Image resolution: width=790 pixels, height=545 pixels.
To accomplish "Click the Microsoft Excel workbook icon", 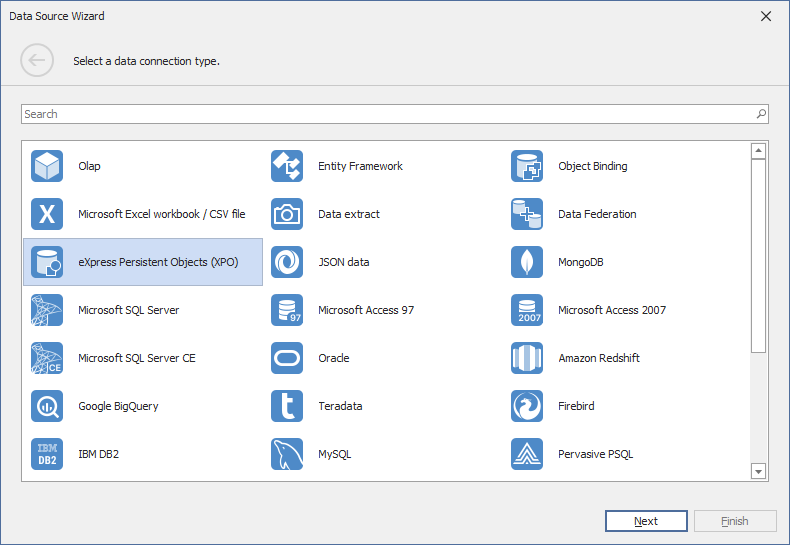I will point(47,214).
